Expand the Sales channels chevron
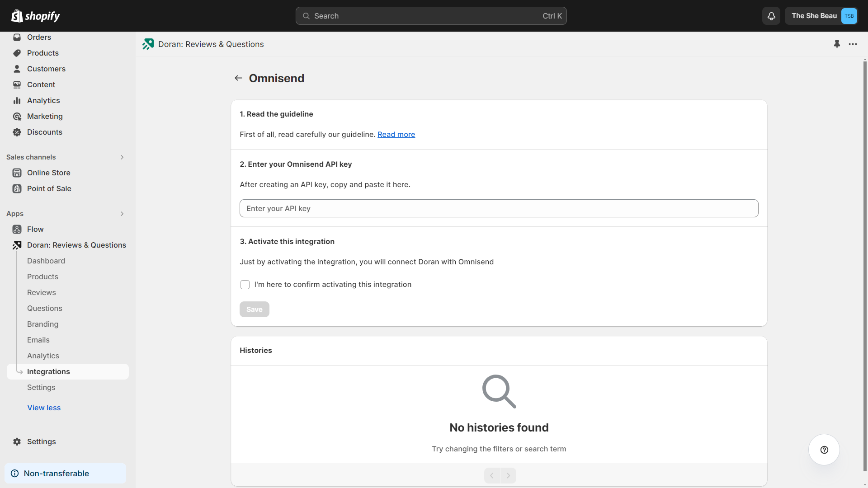The height and width of the screenshot is (488, 868). point(122,157)
